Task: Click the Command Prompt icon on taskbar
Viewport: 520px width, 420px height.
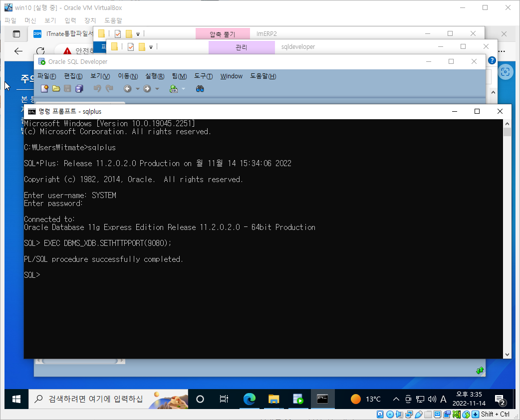Action: tap(322, 399)
